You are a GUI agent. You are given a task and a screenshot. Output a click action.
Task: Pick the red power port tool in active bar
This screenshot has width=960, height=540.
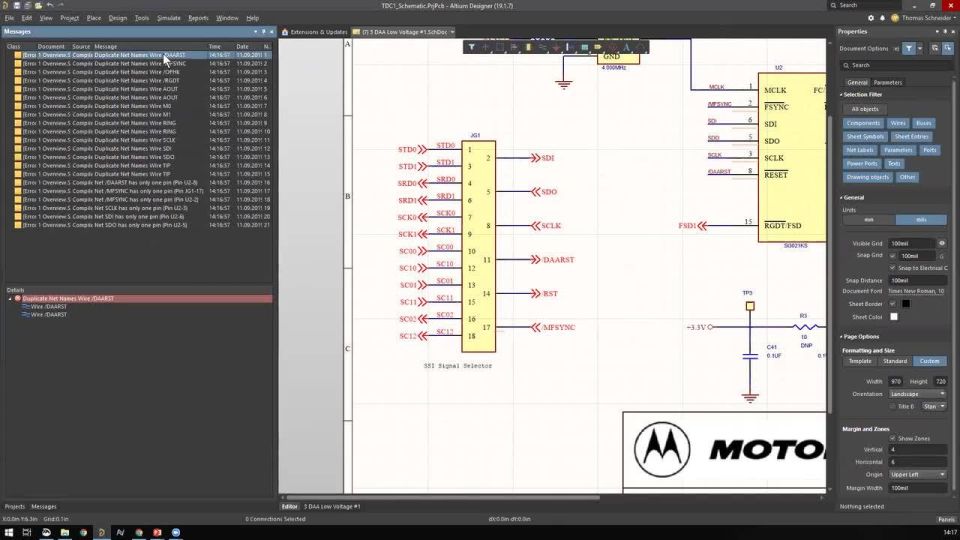556,47
